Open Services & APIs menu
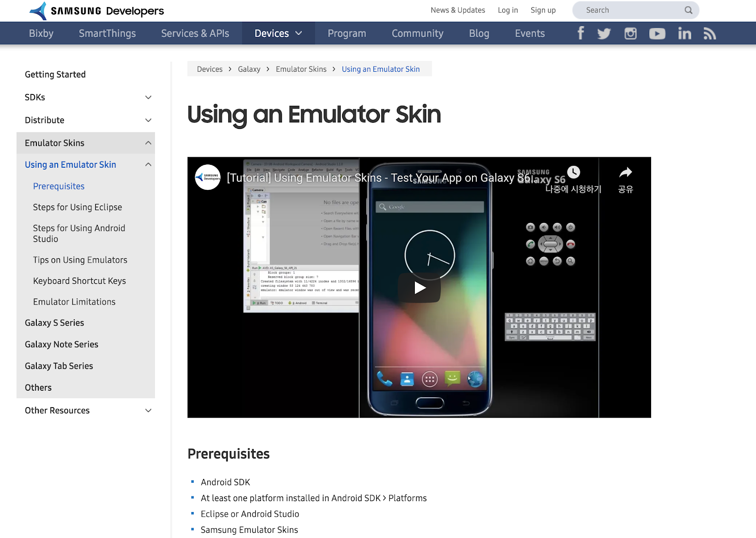 coord(195,33)
